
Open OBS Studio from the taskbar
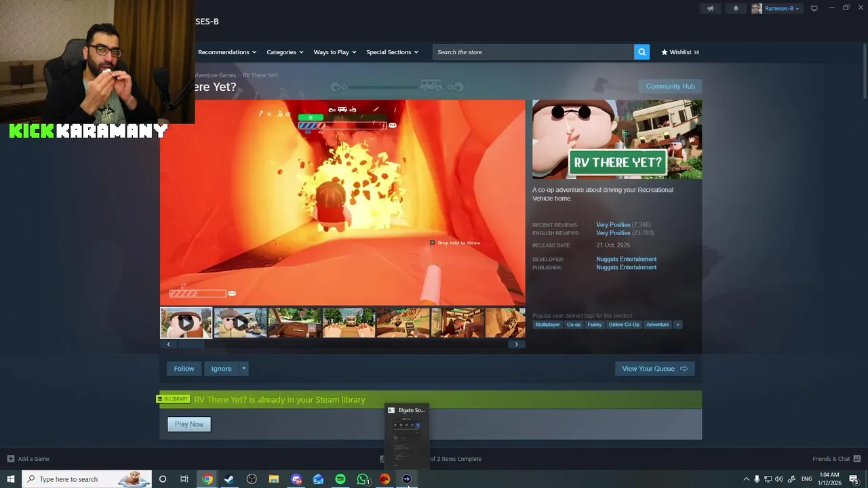point(252,479)
